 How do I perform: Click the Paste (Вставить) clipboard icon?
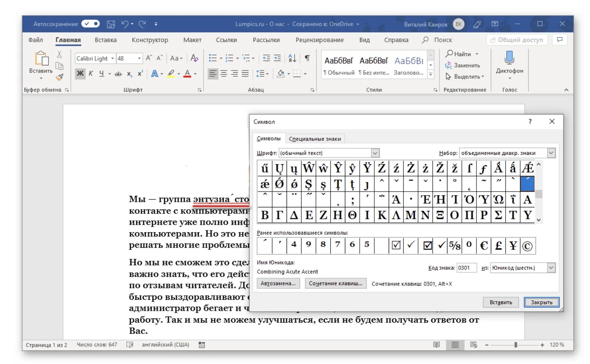point(41,58)
